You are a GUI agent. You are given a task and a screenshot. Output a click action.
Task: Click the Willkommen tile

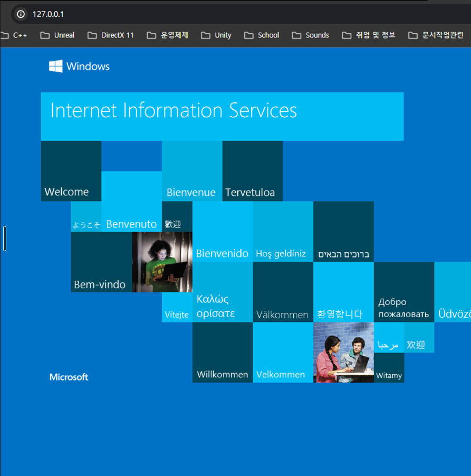[223, 353]
